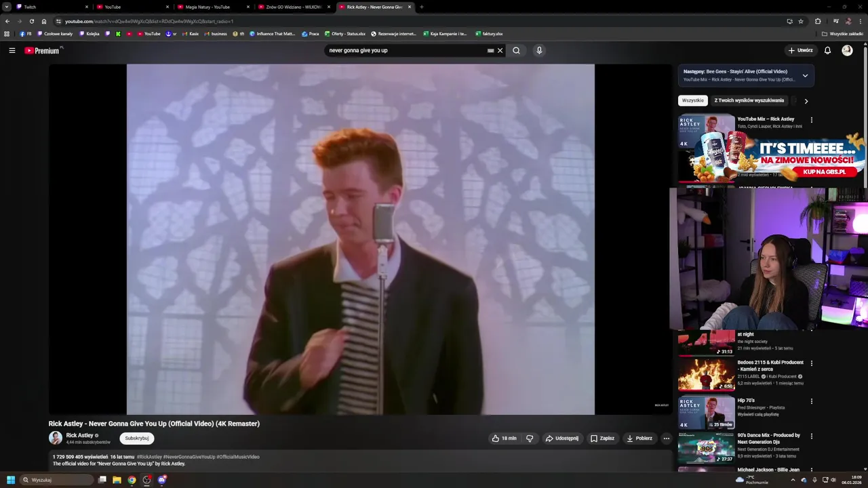Dislike the video with thumbs down

[530, 439]
